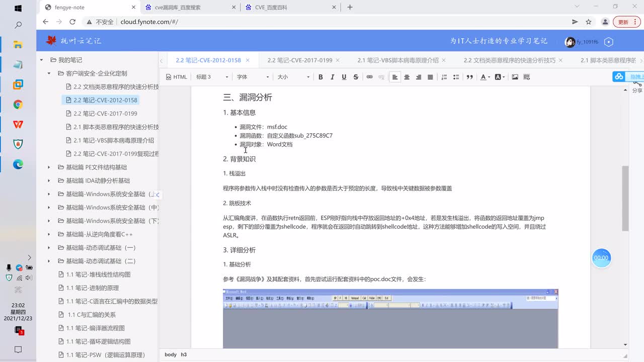
Task: Justify the text alignment
Action: tap(430, 77)
